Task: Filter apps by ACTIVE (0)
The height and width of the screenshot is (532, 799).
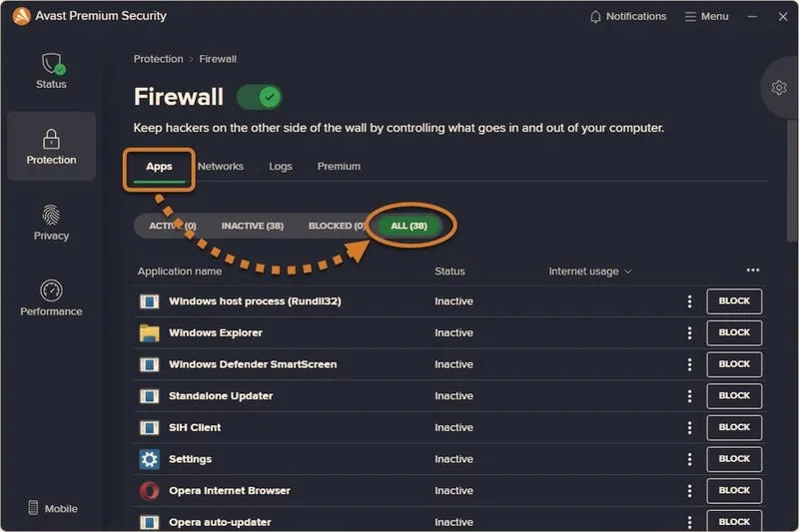Action: (172, 226)
